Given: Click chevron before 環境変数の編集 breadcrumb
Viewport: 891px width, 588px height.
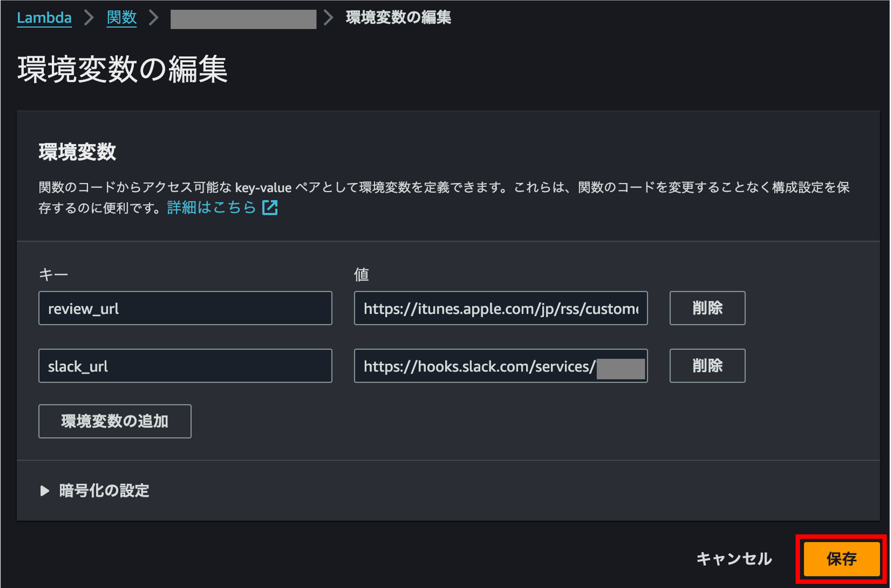Looking at the screenshot, I should click(328, 18).
